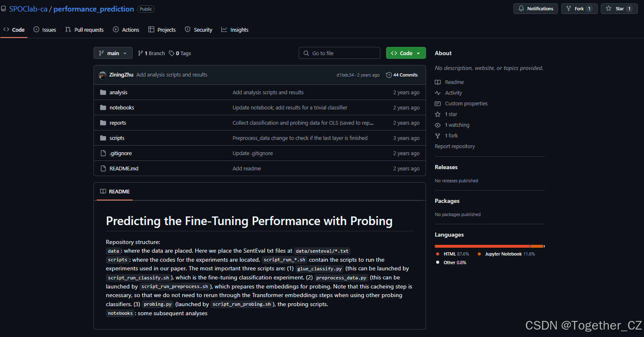The width and height of the screenshot is (644, 337).
Task: Click the scripts folder icon
Action: pos(103,138)
